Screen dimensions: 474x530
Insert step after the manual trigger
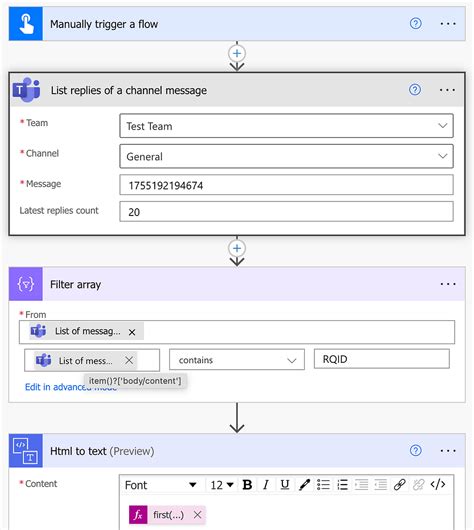coord(237,53)
